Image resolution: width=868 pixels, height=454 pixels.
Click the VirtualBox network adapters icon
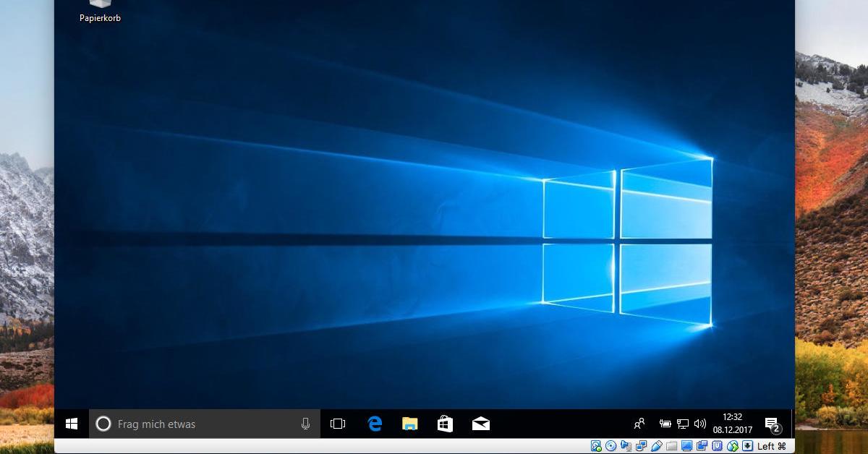coord(641,446)
